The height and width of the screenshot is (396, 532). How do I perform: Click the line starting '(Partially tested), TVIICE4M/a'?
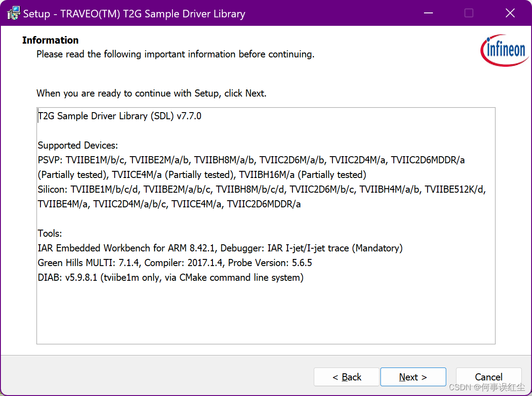point(202,174)
